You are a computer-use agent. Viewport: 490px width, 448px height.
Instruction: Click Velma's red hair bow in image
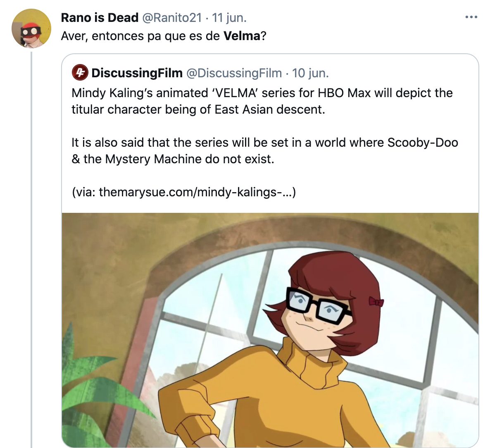376,302
